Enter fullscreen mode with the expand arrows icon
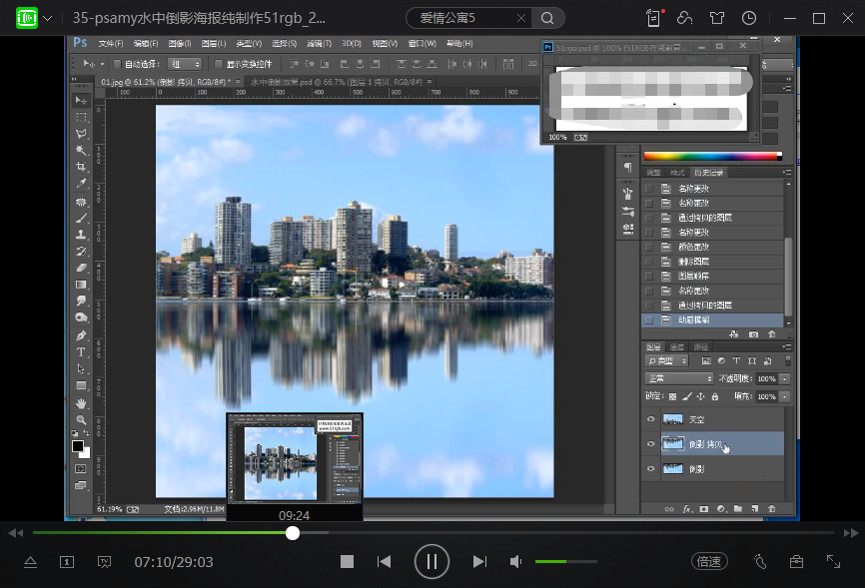Screen dimensions: 865x588 833,562
